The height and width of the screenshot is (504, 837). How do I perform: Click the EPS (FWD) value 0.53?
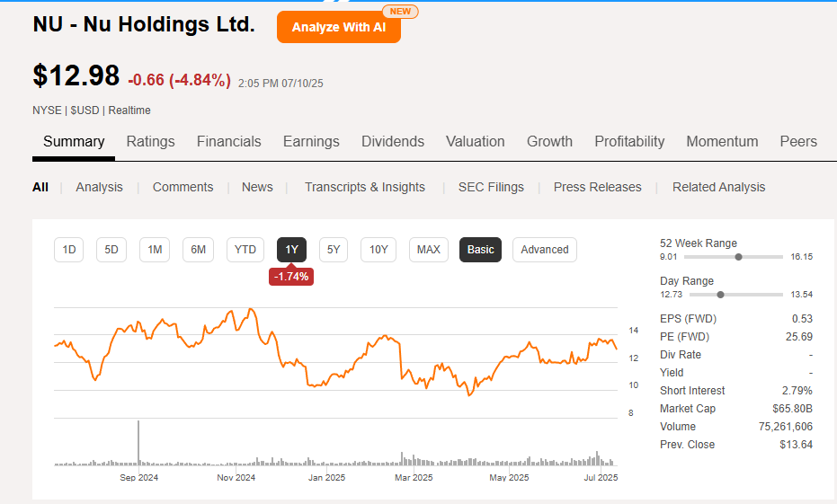click(802, 319)
